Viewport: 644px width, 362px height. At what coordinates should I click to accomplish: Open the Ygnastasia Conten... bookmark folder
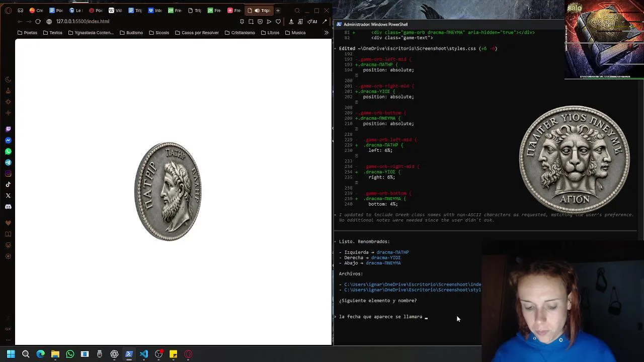coord(91,33)
